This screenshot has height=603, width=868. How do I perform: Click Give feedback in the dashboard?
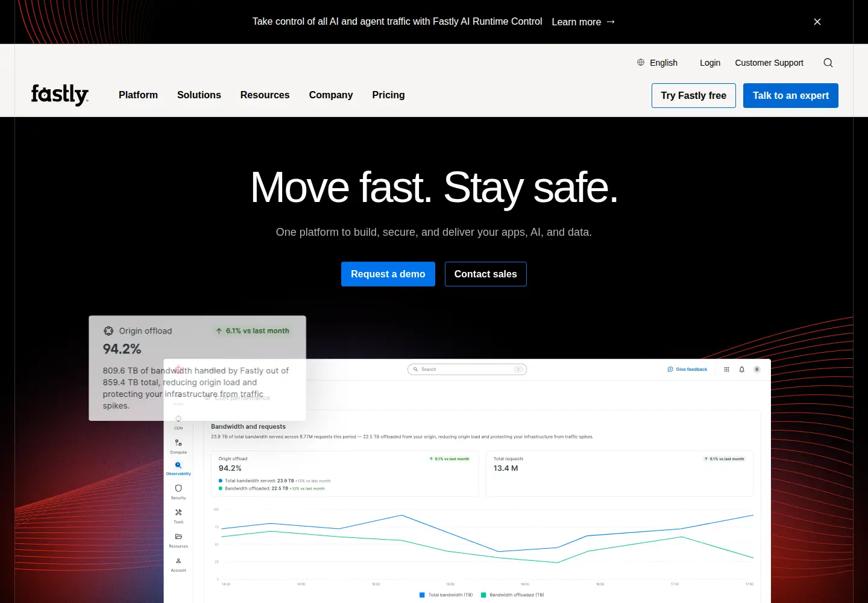(x=688, y=369)
